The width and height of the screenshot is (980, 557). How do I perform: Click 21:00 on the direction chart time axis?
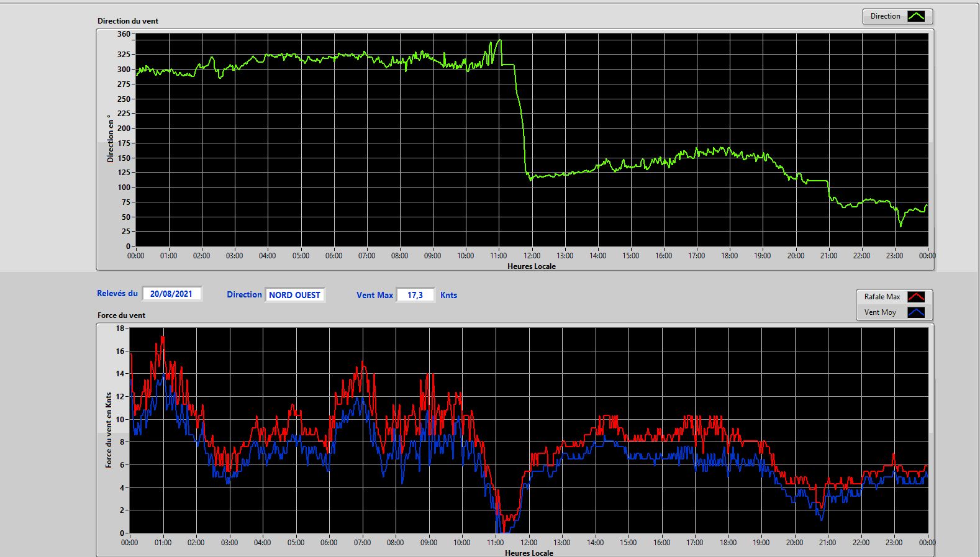pos(828,256)
